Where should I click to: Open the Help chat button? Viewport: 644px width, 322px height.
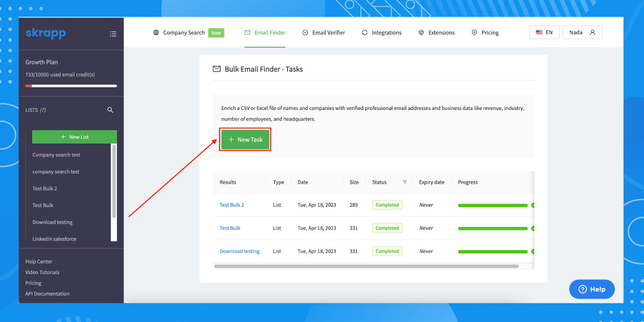point(592,289)
